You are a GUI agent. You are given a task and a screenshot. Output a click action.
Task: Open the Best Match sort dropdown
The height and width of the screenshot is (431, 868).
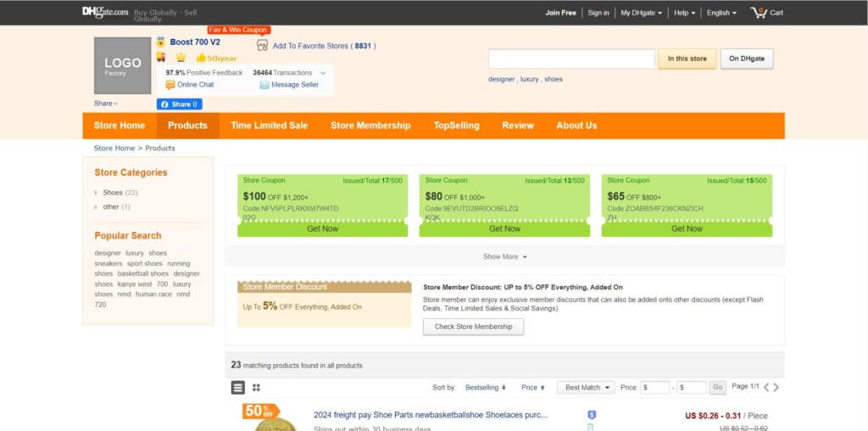point(586,387)
